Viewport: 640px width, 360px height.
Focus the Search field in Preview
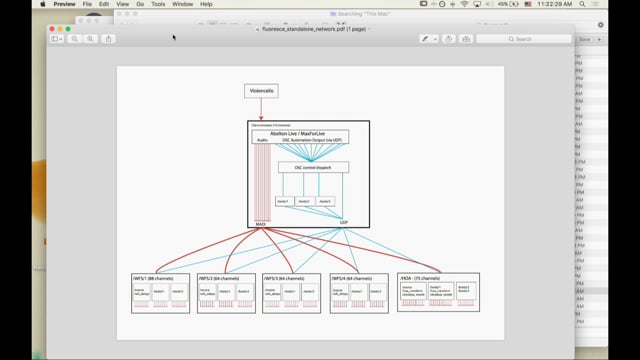pyautogui.click(x=524, y=39)
